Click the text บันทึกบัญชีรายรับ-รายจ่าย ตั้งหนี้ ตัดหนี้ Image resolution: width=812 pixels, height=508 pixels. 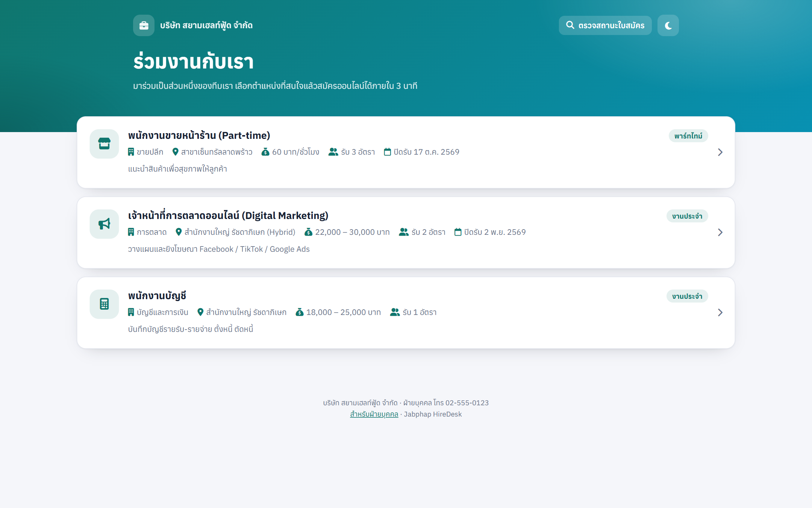191,329
